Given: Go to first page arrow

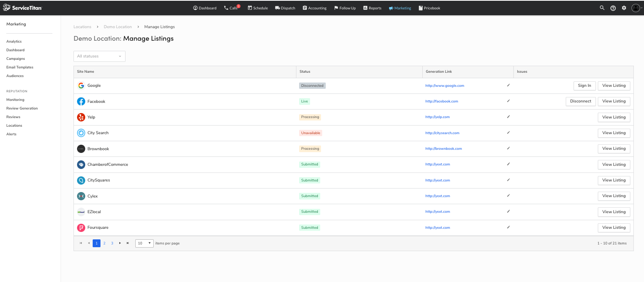Looking at the screenshot, I should pyautogui.click(x=81, y=243).
